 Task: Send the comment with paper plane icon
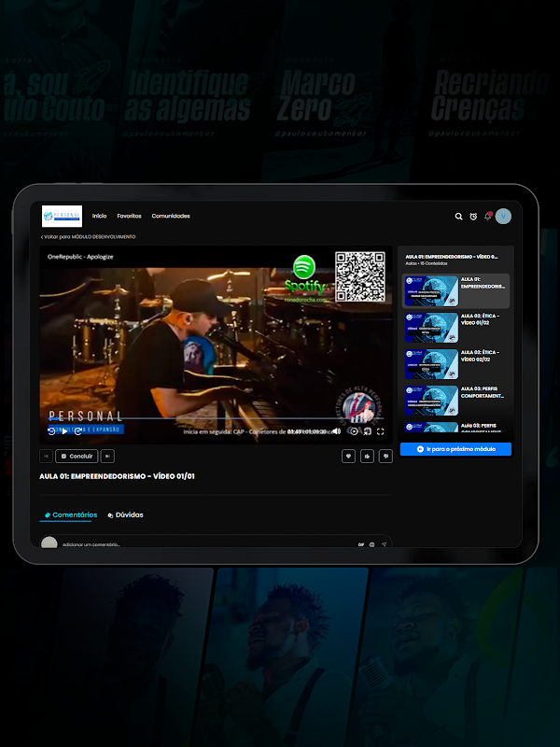pyautogui.click(x=384, y=544)
